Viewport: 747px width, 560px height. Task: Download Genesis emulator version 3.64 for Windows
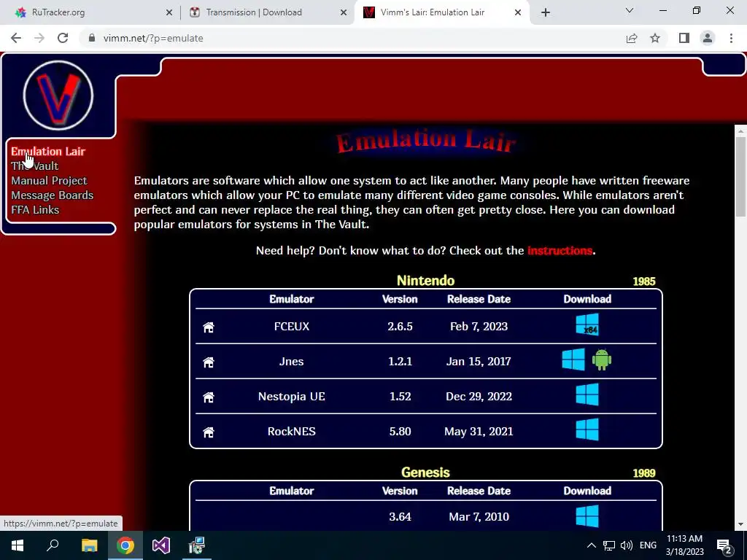587,516
